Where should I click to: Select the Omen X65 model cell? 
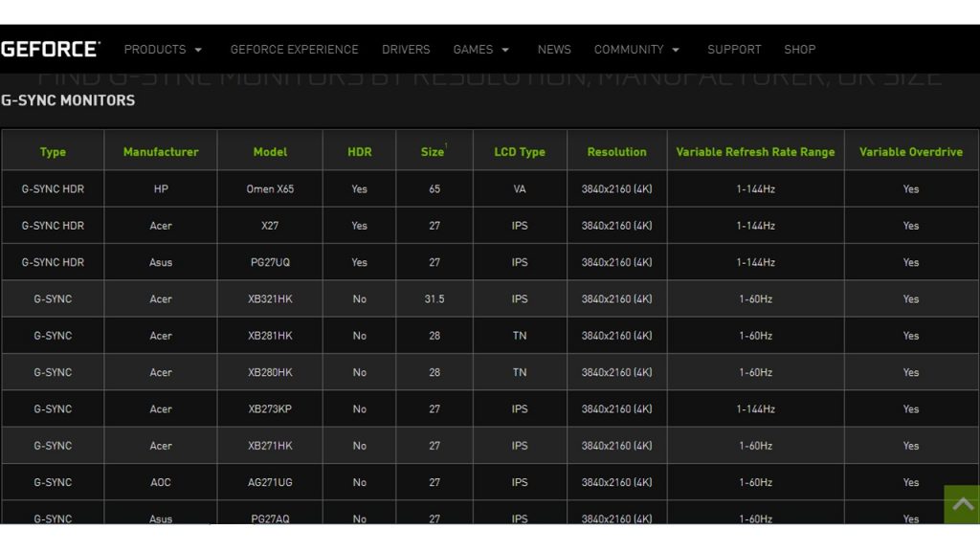[x=270, y=188]
